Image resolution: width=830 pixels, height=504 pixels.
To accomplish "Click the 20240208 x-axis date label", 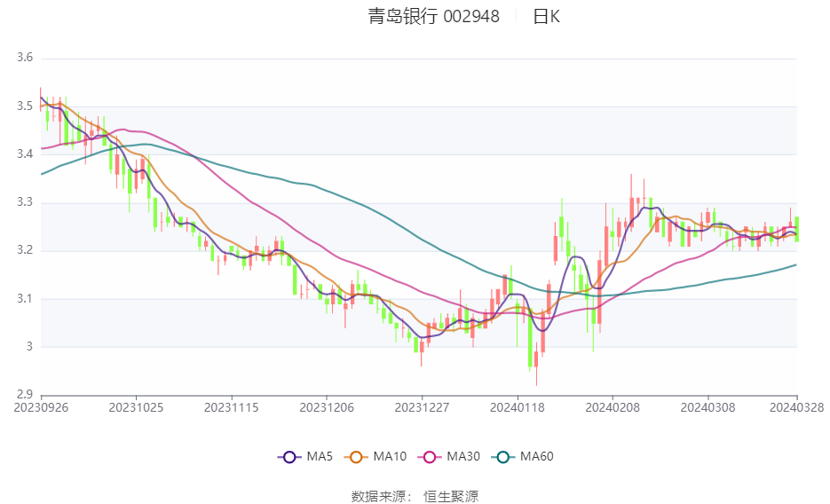I will tap(613, 408).
